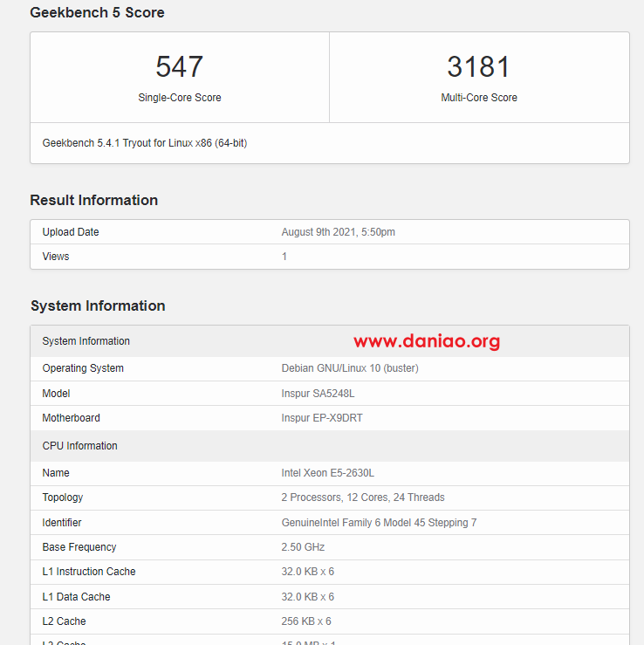Click the Multi-Core Score label

(479, 98)
